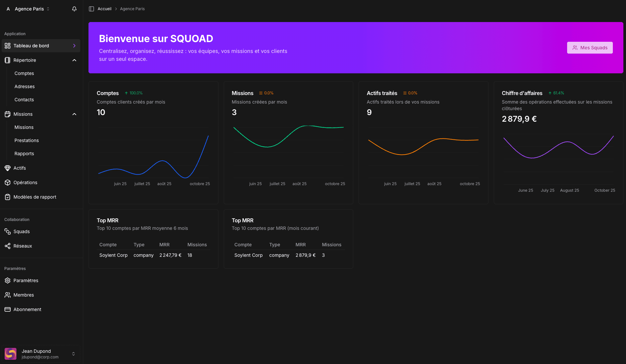Open the Membres settings page
This screenshot has width=626, height=364.
tap(24, 295)
